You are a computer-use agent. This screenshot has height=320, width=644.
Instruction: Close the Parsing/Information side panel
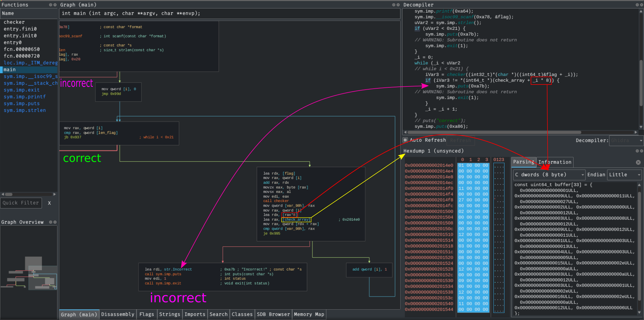pos(638,162)
